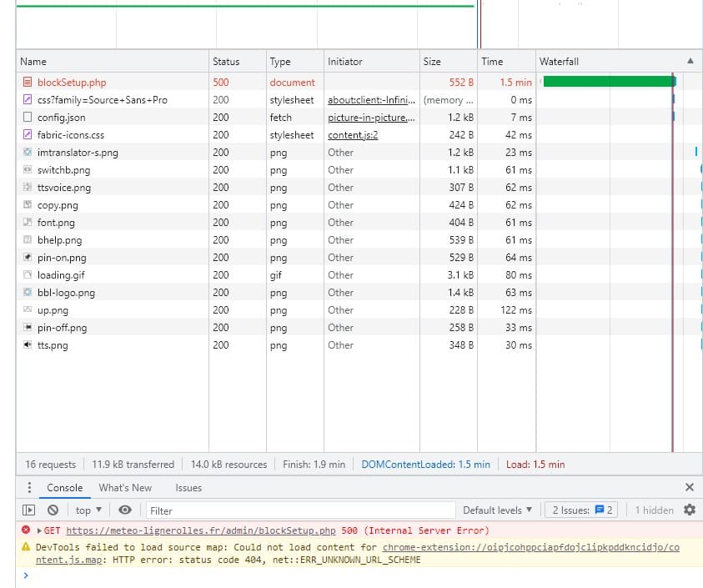Open the meteo-lignerolles.fr blockSetup.php link
Viewport: 703px width, 588px height.
click(x=201, y=530)
